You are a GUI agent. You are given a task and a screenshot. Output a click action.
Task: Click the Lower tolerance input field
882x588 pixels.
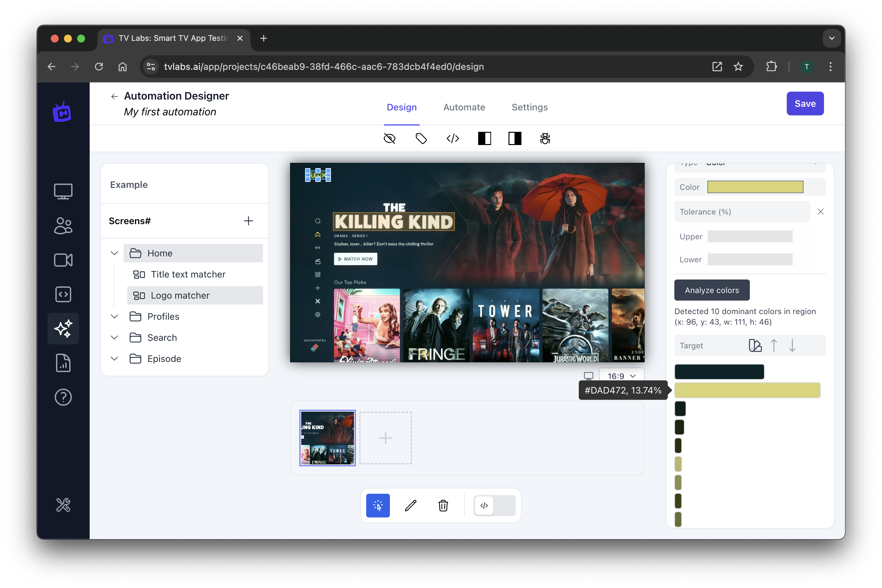(750, 259)
